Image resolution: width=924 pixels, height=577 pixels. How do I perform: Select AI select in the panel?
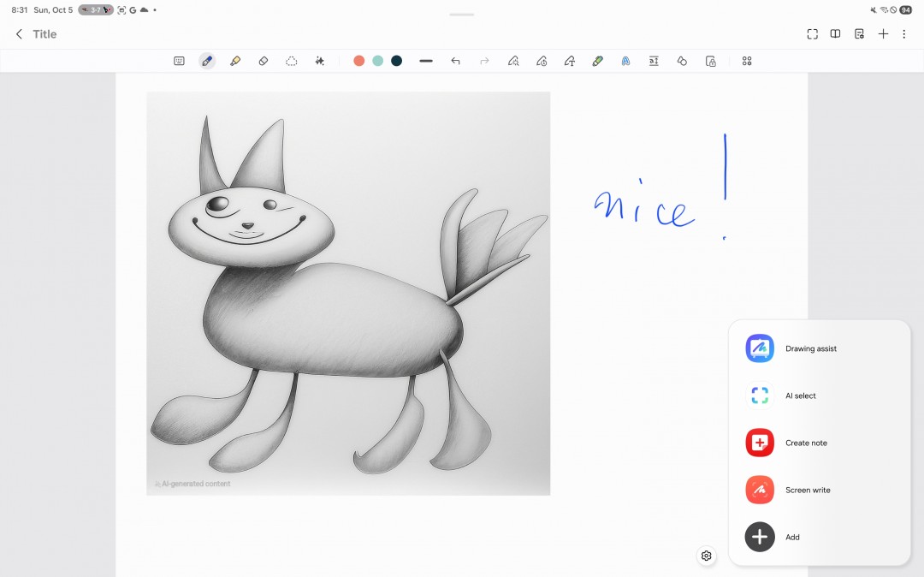click(x=800, y=396)
